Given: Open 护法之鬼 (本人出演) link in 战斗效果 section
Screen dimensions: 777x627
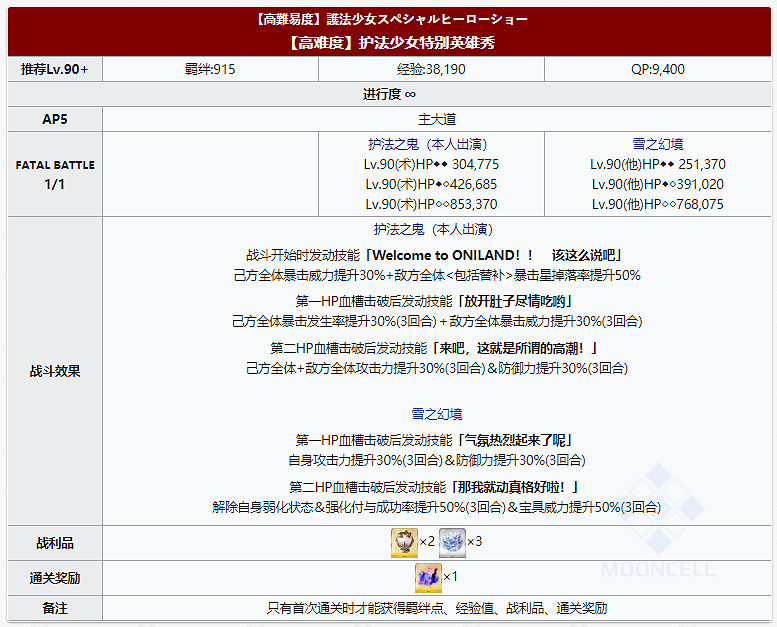Looking at the screenshot, I should click(433, 229).
